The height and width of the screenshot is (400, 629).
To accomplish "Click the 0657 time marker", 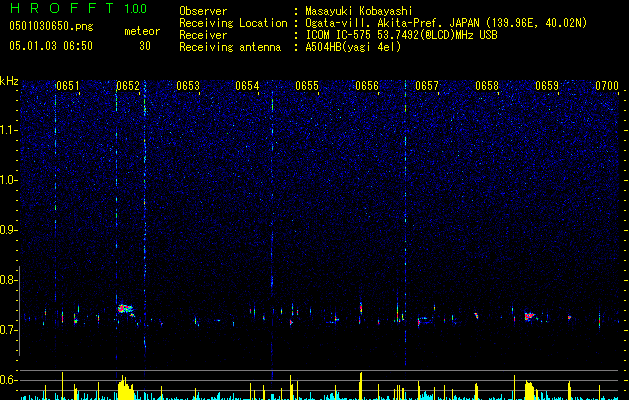I will click(427, 86).
